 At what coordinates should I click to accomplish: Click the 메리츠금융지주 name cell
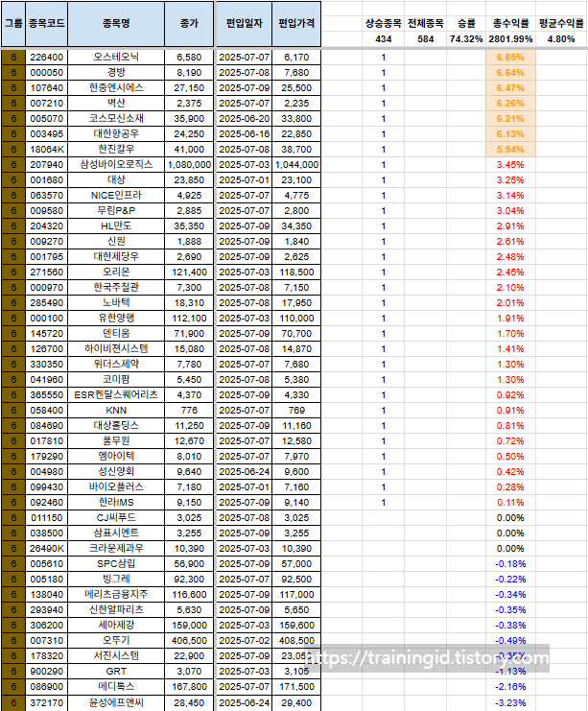116,595
